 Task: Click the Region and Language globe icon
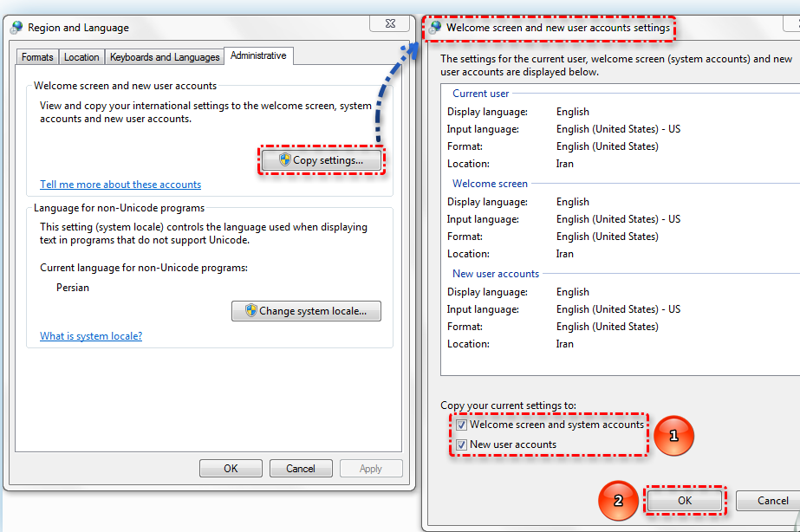pyautogui.click(x=16, y=28)
